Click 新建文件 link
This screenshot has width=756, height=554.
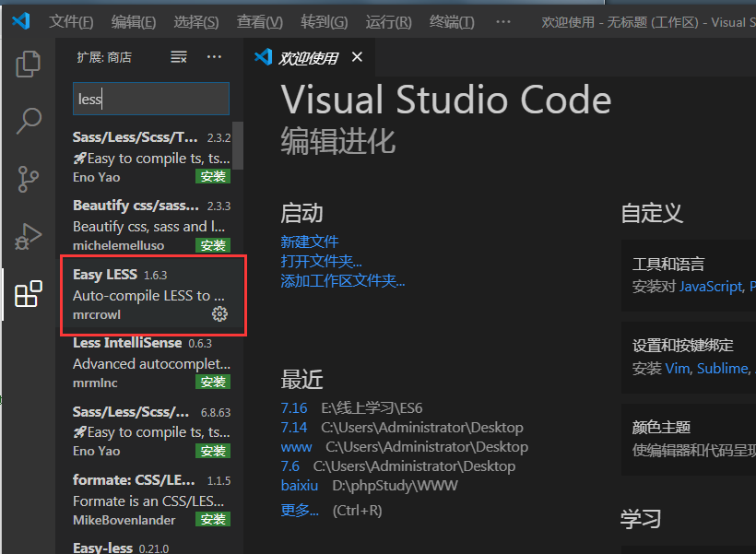pyautogui.click(x=310, y=242)
